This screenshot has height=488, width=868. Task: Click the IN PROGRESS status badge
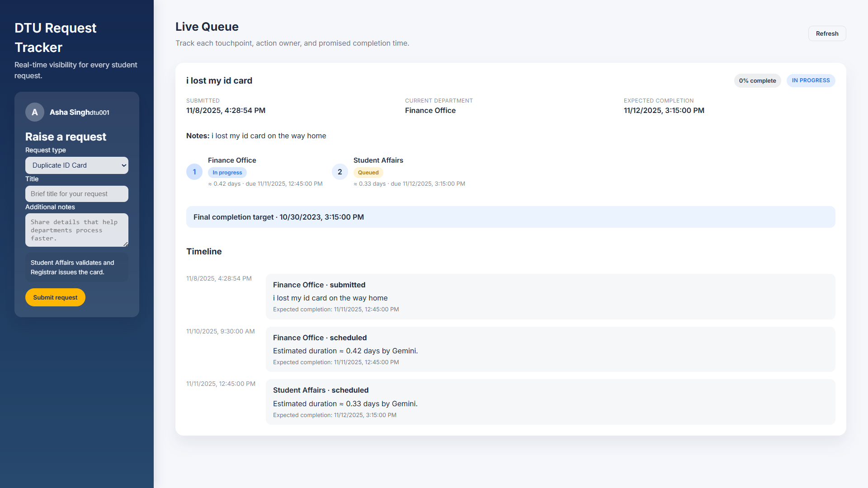(x=811, y=80)
